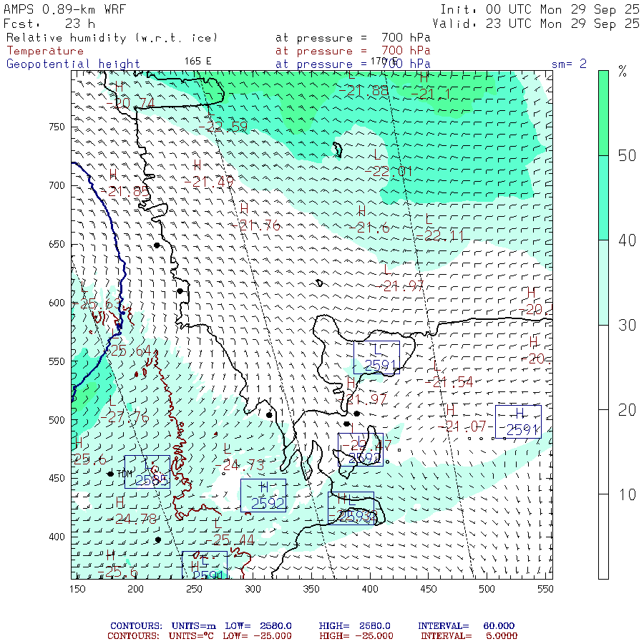
Task: Click the "165 E" longitude label
Action: click(198, 62)
